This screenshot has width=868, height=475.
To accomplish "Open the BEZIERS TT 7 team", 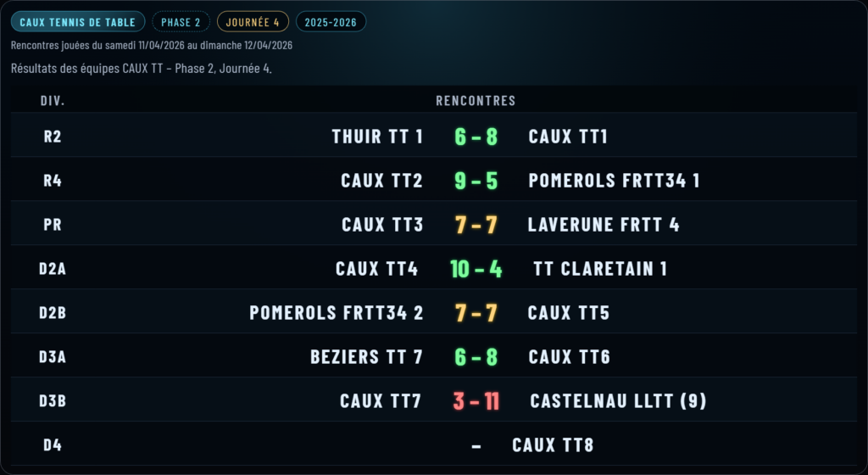I will [366, 357].
